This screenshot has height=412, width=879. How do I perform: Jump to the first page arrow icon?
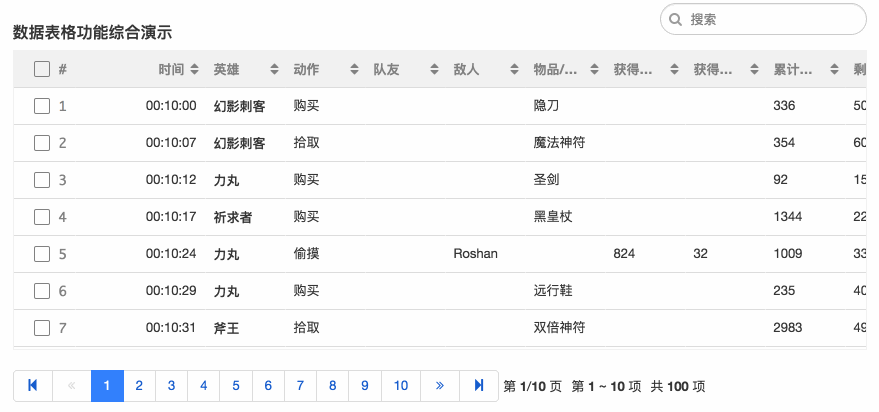click(33, 385)
